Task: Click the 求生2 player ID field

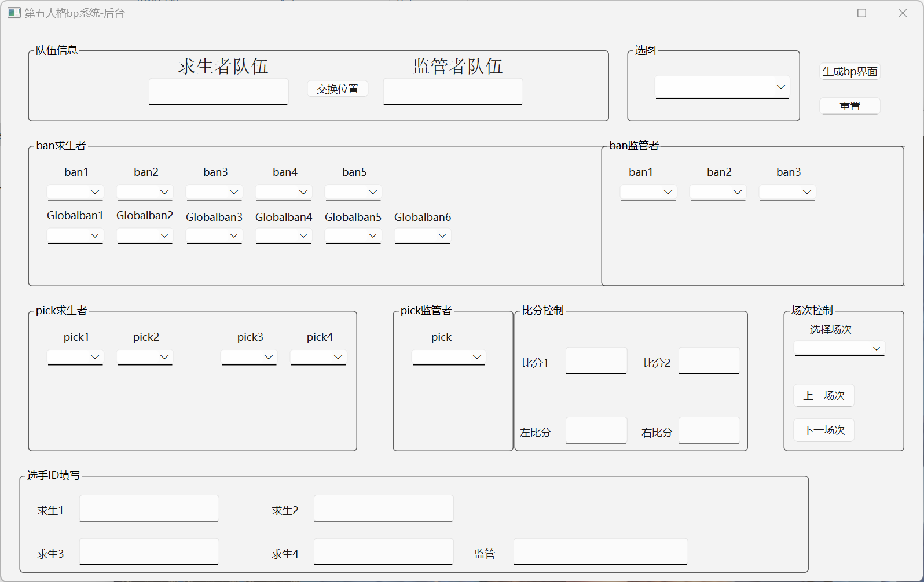Action: pos(384,509)
